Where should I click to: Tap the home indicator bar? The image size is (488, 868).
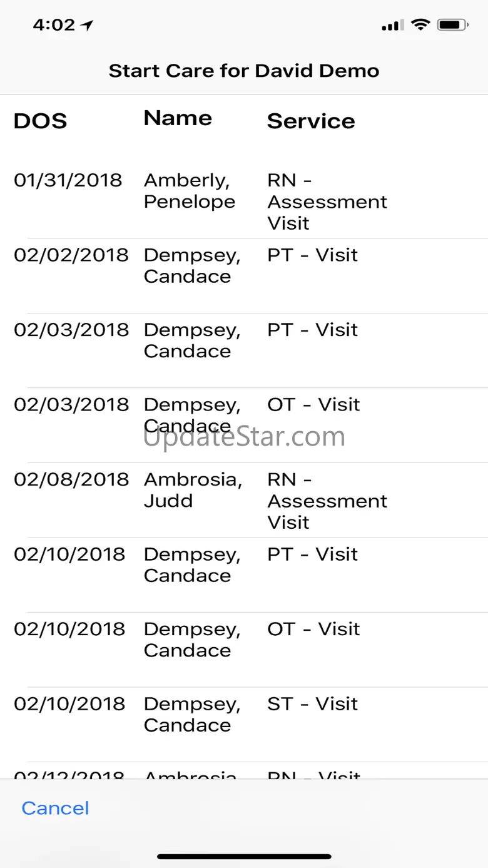coord(244,856)
